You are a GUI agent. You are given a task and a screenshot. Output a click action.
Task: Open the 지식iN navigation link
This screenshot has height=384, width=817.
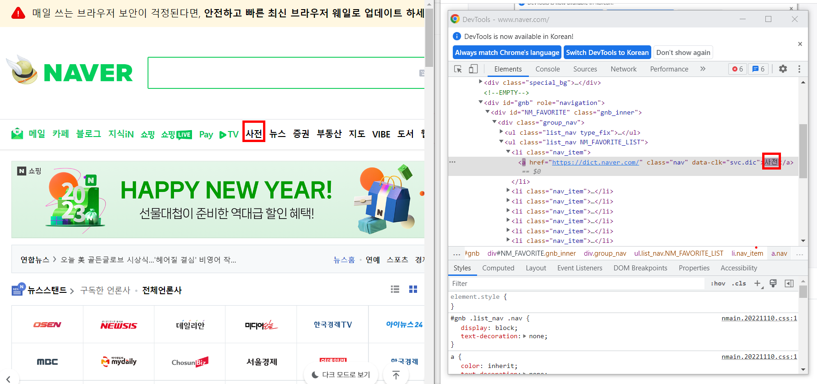click(121, 134)
